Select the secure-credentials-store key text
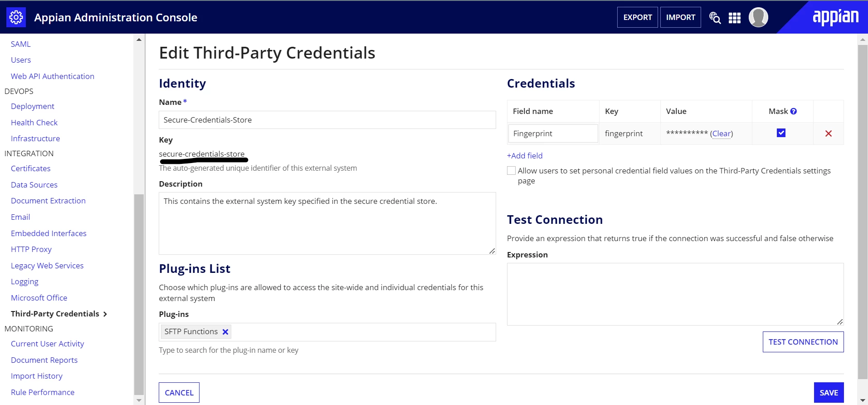This screenshot has width=868, height=405. (x=202, y=154)
